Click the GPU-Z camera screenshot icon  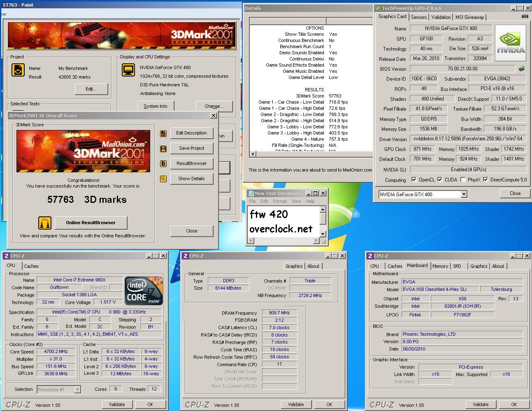525,16
